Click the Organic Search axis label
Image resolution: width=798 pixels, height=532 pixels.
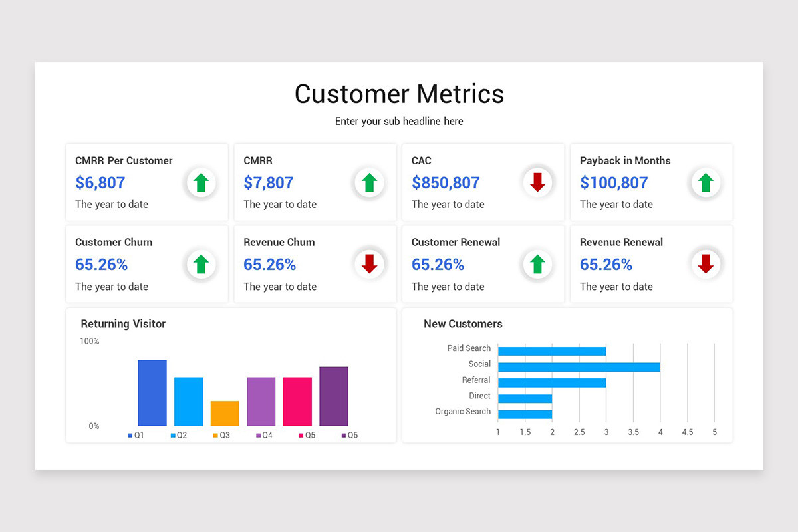tap(463, 412)
